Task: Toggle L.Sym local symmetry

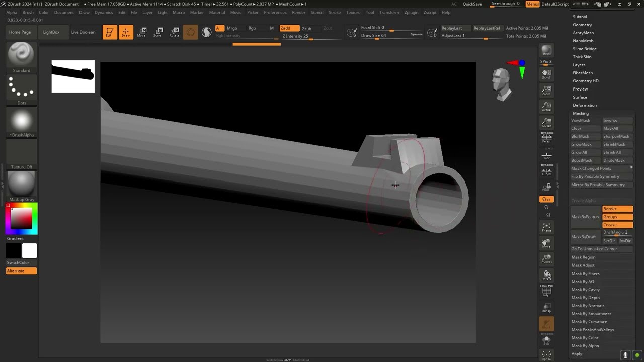Action: (x=546, y=171)
